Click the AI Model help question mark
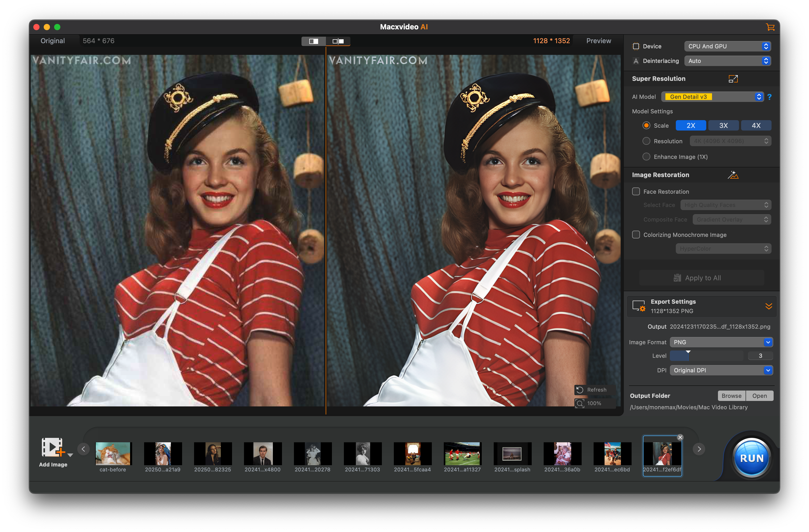Image resolution: width=809 pixels, height=532 pixels. point(769,97)
